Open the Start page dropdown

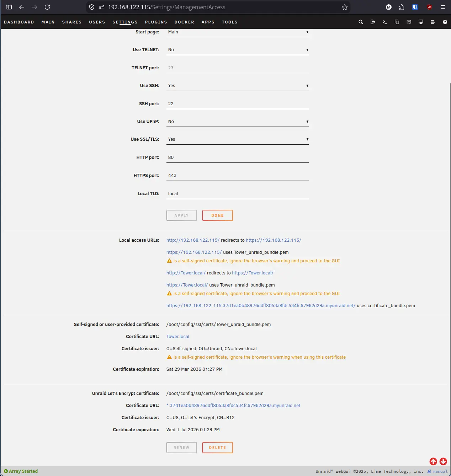click(x=238, y=32)
